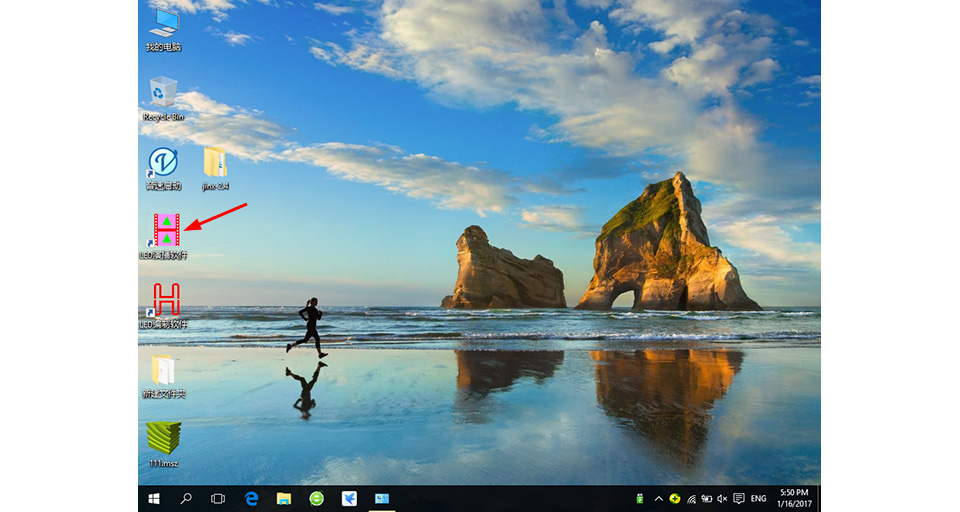This screenshot has height=512, width=960.
Task: Open File Explorer from the taskbar
Action: pos(283,499)
